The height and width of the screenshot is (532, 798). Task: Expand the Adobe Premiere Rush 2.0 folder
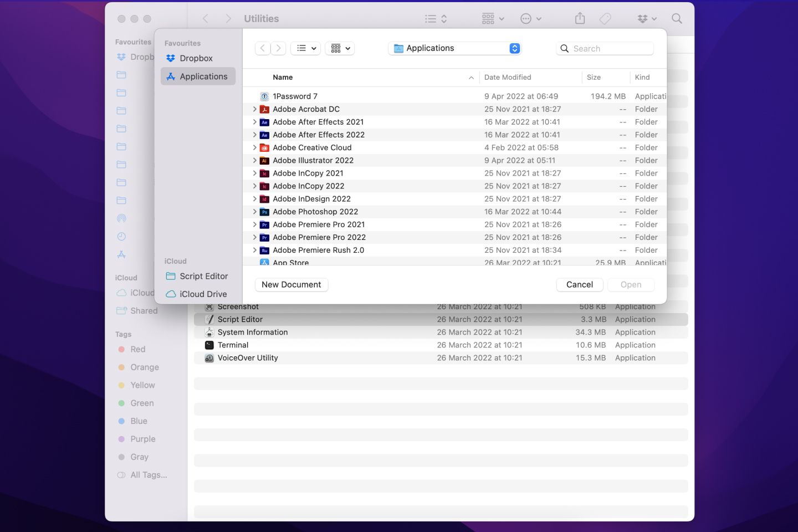pyautogui.click(x=254, y=250)
